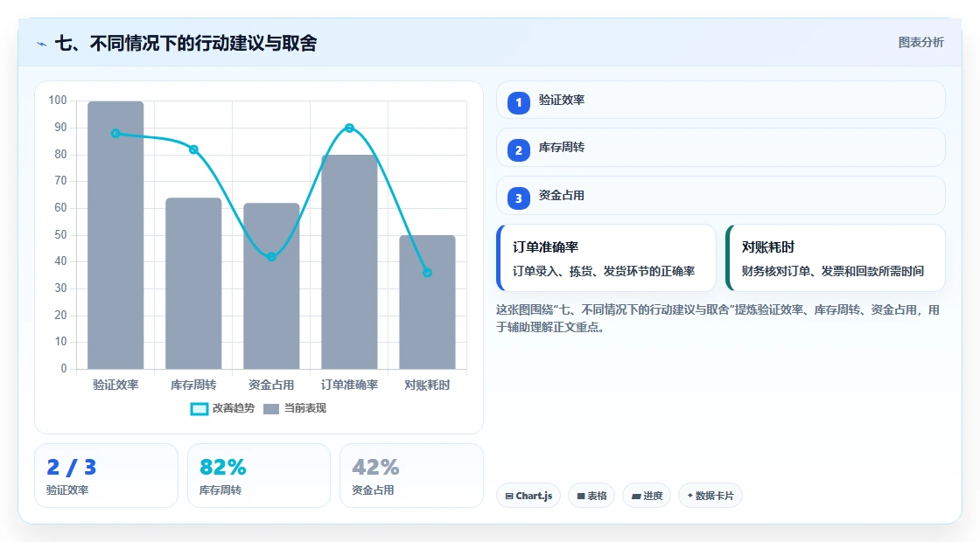The height and width of the screenshot is (542, 980).
Task: Open the 对账耗时 info card
Action: coord(835,258)
